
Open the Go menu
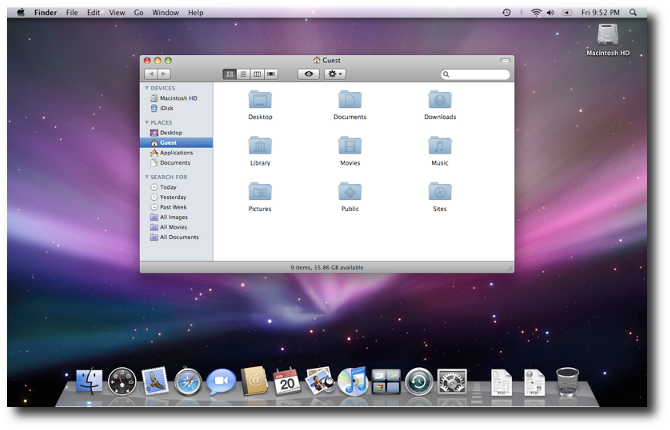pyautogui.click(x=139, y=13)
